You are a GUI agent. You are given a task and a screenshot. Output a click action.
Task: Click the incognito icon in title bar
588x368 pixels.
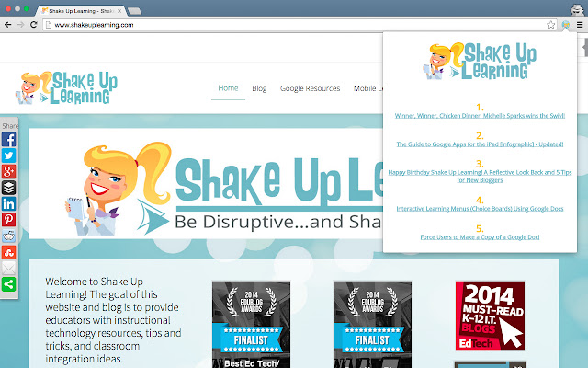[577, 9]
